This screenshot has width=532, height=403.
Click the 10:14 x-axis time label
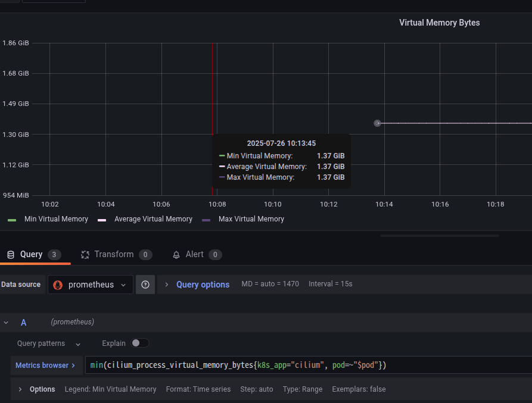click(x=384, y=204)
